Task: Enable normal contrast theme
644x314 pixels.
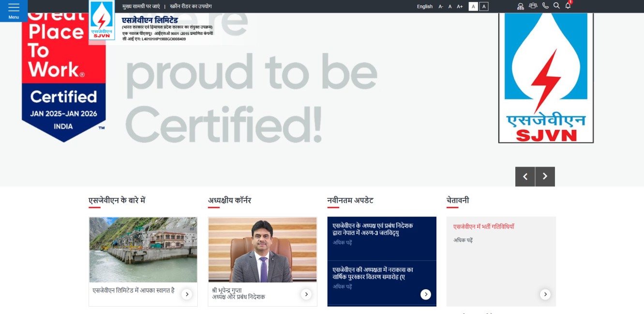Action: click(x=473, y=6)
